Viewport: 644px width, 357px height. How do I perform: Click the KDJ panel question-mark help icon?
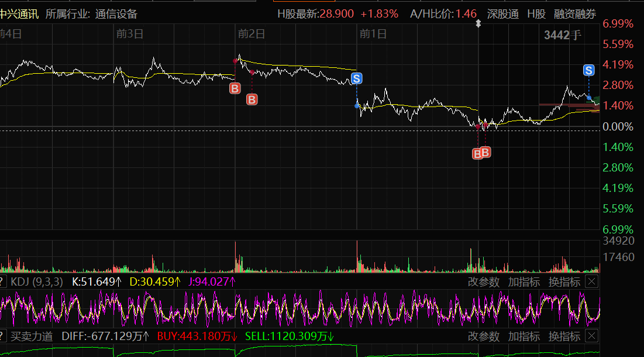point(2,282)
